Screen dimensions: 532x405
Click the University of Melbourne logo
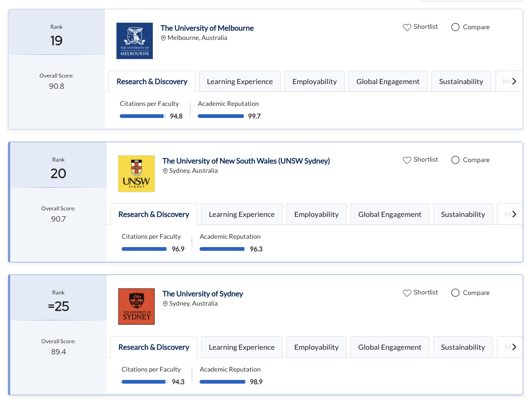click(x=135, y=41)
